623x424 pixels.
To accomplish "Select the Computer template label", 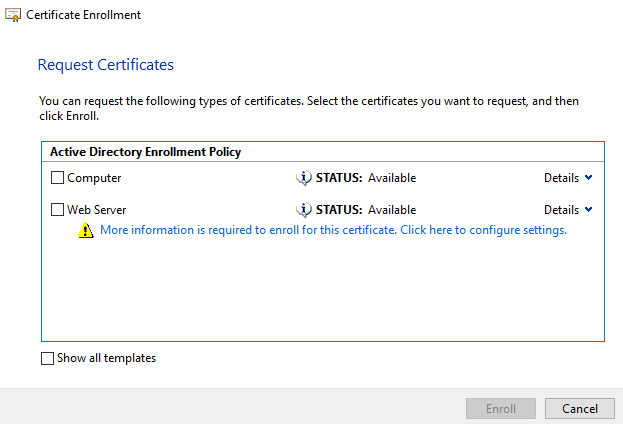I will click(94, 178).
